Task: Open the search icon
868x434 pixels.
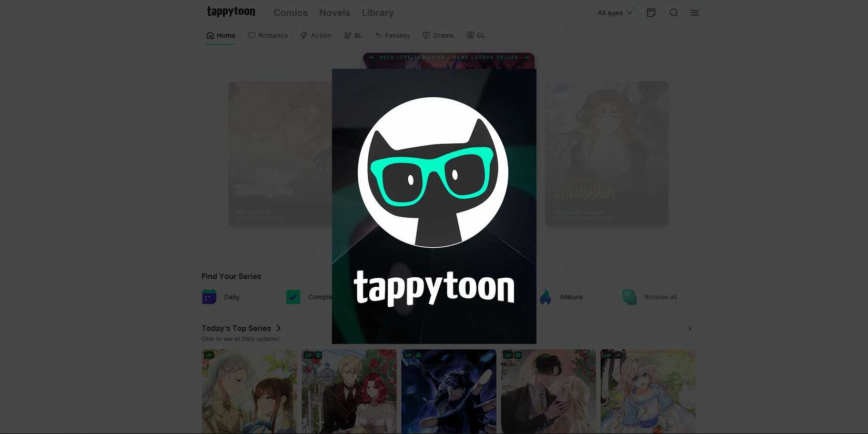Action: [674, 13]
